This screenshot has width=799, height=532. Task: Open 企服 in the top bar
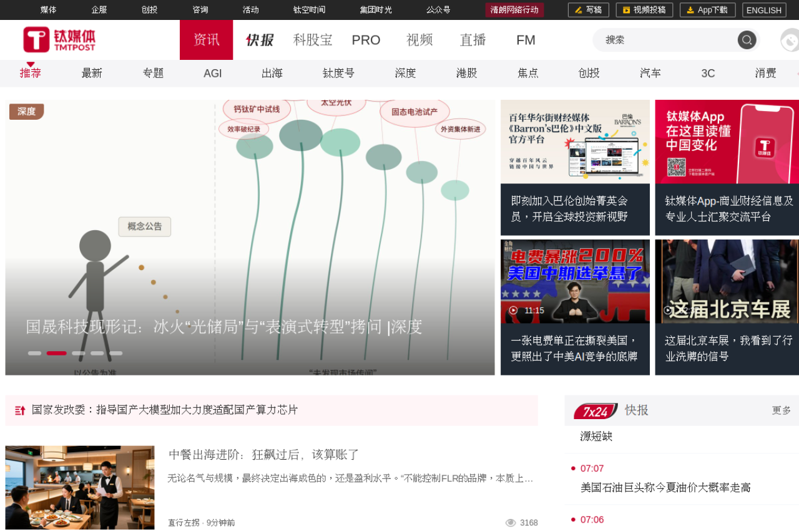click(99, 10)
